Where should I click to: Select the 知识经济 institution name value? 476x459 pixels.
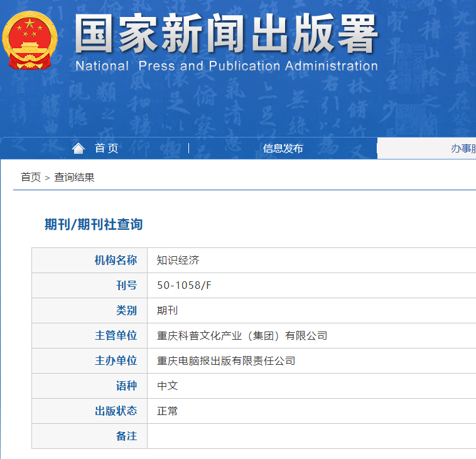coord(178,260)
